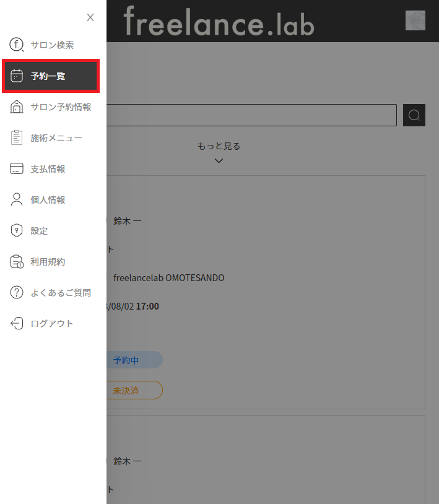The image size is (439, 504).
Task: Click the salon search magnifier icon
Action: click(x=17, y=45)
